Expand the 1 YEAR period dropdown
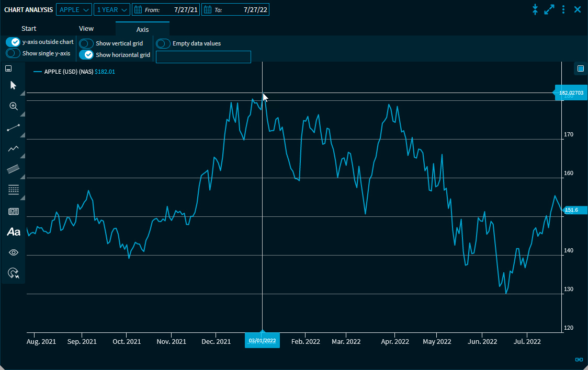The image size is (588, 370). 112,9
